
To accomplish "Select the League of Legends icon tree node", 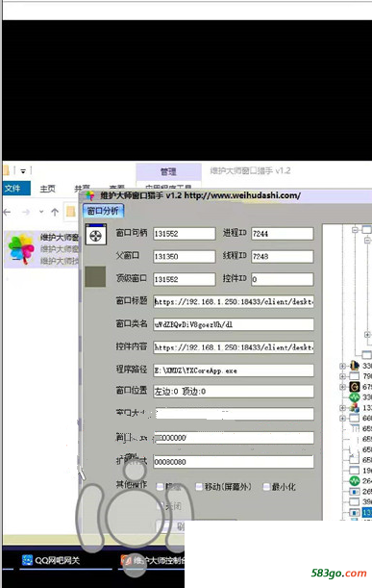I will click(x=355, y=366).
